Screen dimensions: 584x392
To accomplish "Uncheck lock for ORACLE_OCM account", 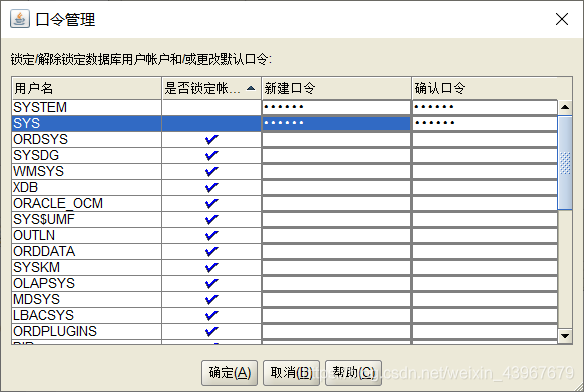I will click(212, 203).
